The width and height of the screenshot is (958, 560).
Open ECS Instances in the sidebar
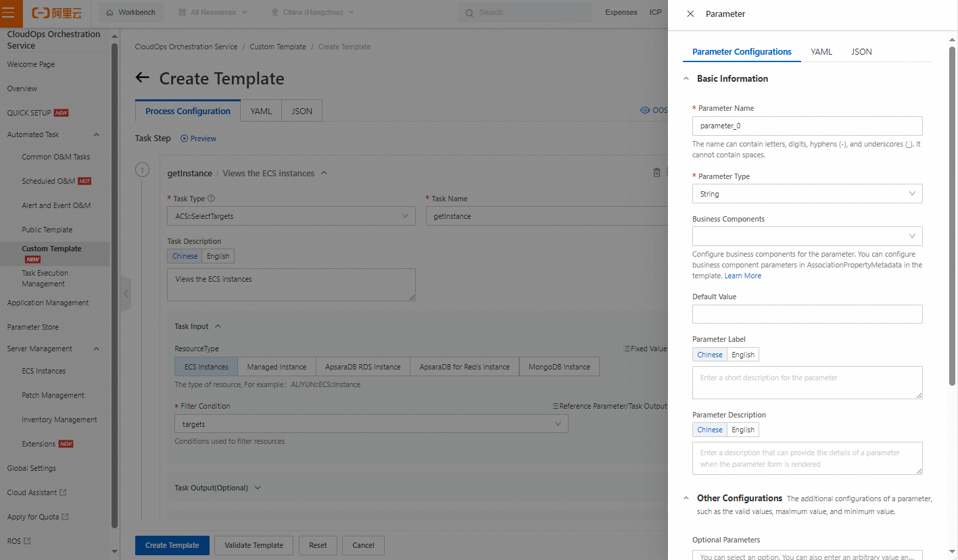44,371
